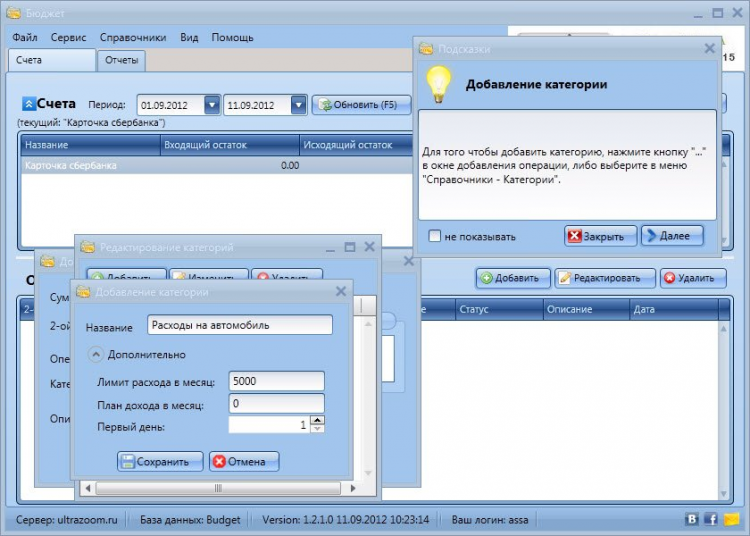750x536 pixels.
Task: Click the left scroll arrow in categories window
Action: (x=88, y=488)
